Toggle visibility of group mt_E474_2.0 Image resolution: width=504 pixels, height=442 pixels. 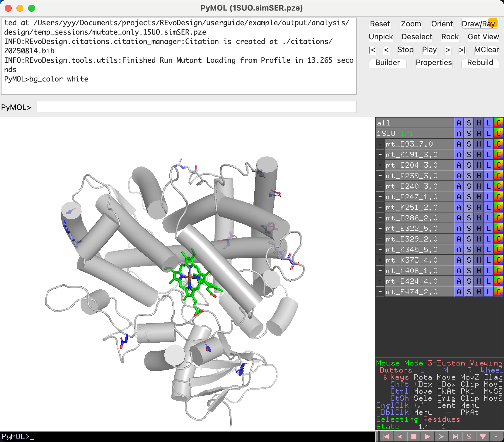(x=419, y=292)
